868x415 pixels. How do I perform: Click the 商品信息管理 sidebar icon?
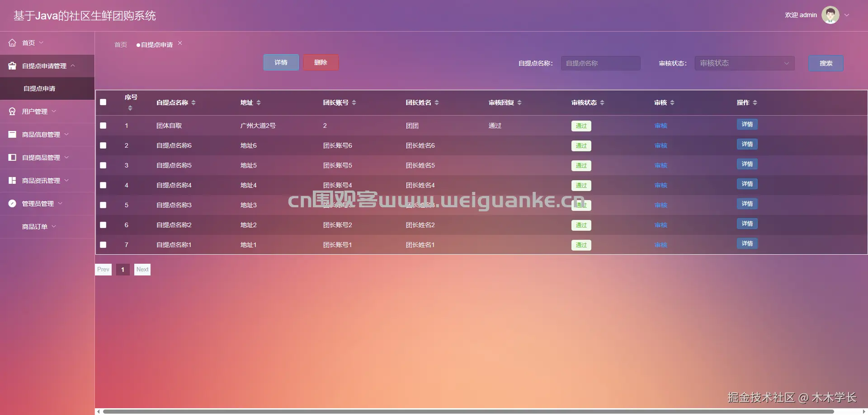point(12,135)
